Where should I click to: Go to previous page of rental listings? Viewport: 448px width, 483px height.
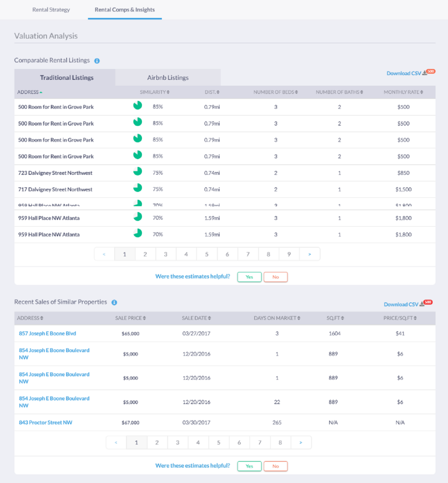click(104, 254)
